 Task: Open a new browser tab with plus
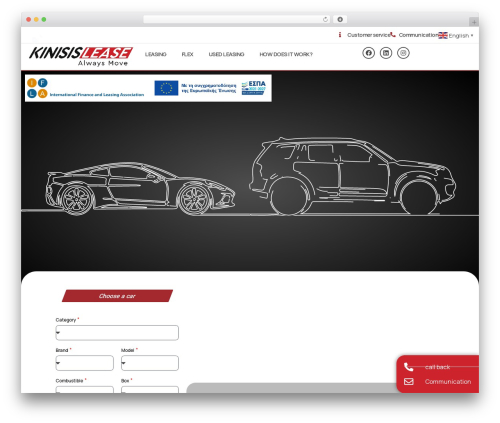pyautogui.click(x=474, y=22)
